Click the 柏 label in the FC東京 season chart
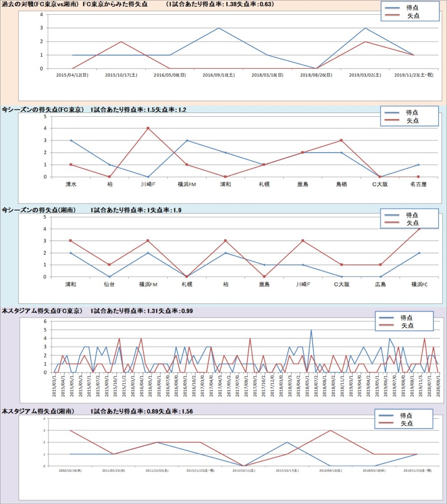Image resolution: width=447 pixels, height=504 pixels. [110, 184]
